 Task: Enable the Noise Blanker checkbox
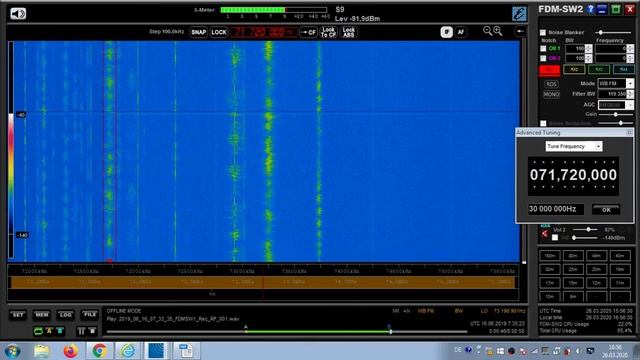click(543, 33)
